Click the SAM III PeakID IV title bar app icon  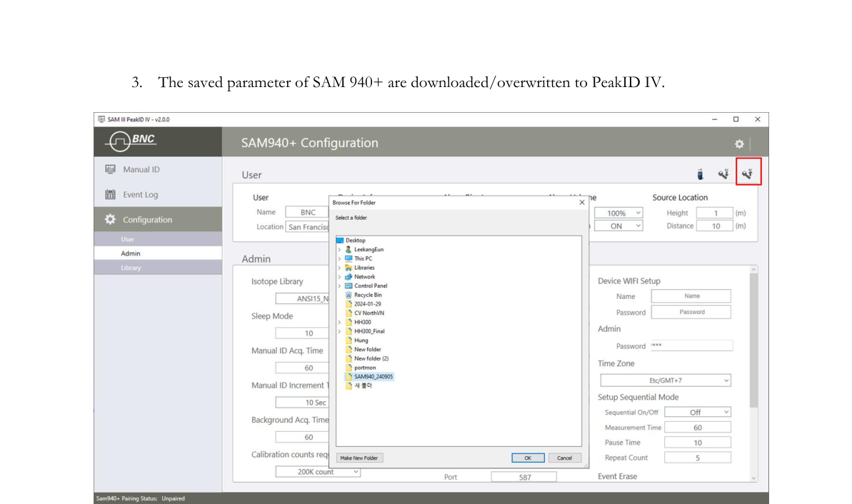(x=101, y=119)
